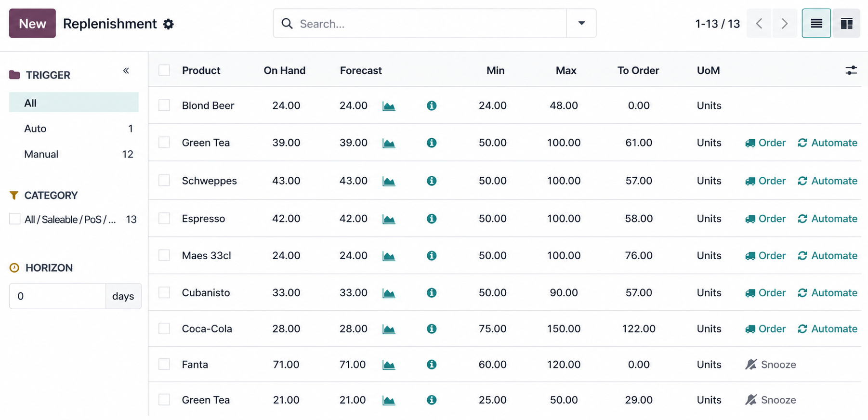Click the Horizon days input field
This screenshot has height=420, width=868.
tap(58, 296)
